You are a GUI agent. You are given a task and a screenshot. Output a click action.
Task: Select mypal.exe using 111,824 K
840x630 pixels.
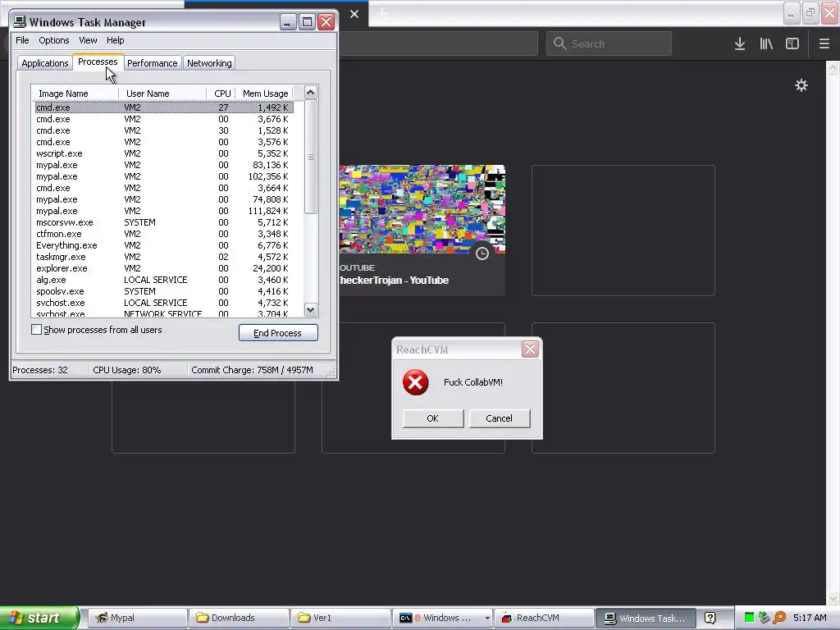tap(164, 211)
